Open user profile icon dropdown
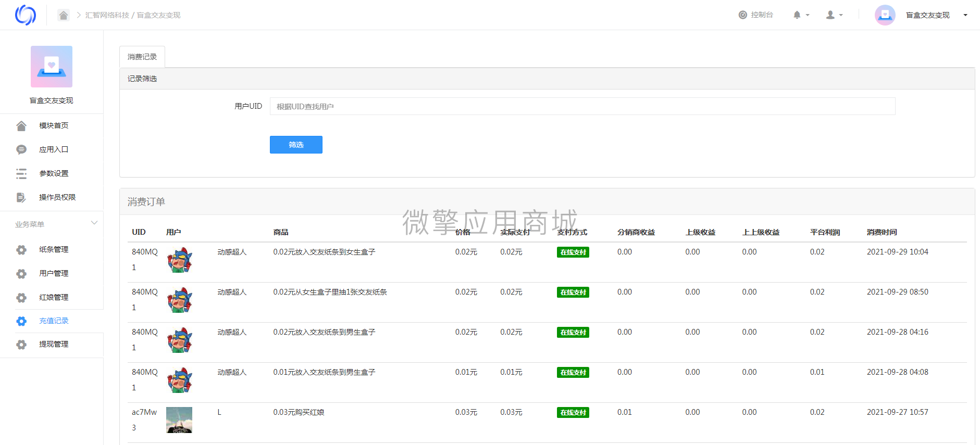The height and width of the screenshot is (445, 980). pyautogui.click(x=834, y=15)
